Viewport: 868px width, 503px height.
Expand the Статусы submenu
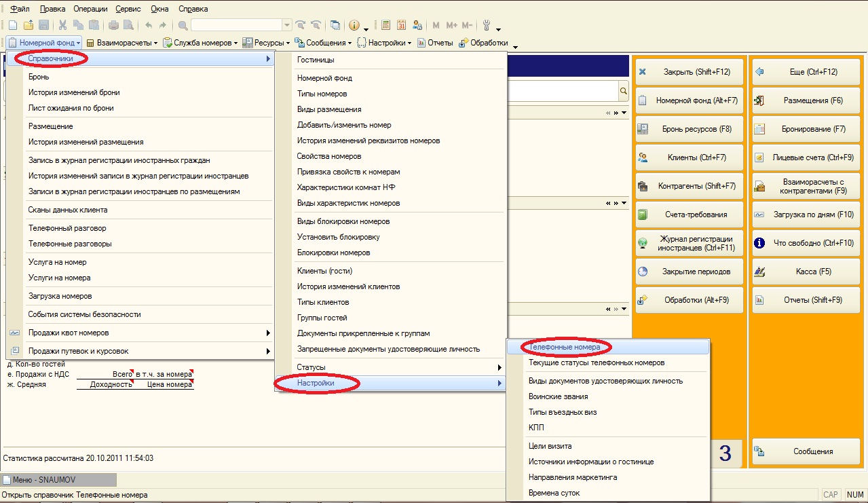[399, 367]
